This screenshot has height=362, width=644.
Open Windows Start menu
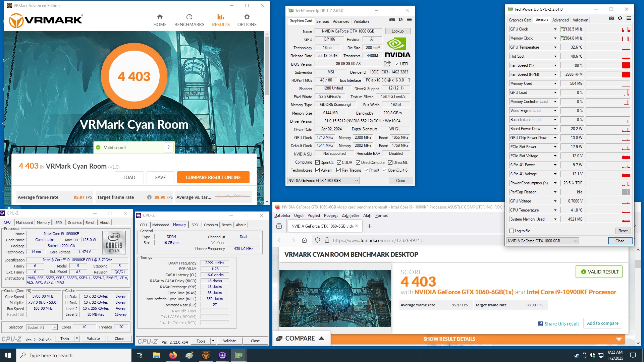coord(8,355)
